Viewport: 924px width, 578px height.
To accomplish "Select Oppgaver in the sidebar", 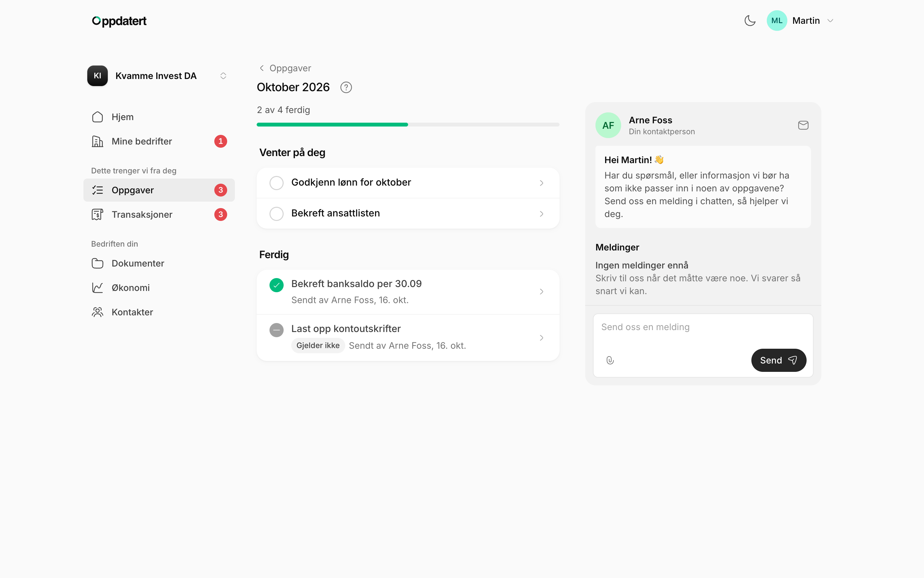I will tap(159, 190).
